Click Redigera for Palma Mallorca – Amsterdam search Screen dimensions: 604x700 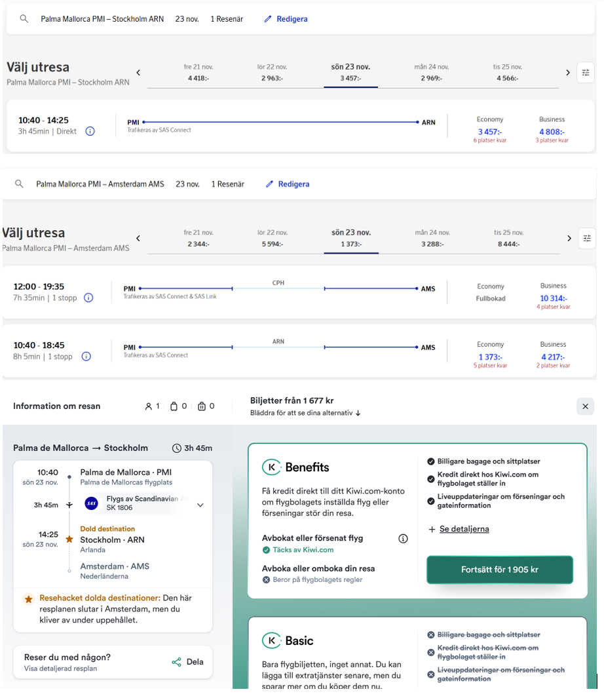pyautogui.click(x=287, y=184)
